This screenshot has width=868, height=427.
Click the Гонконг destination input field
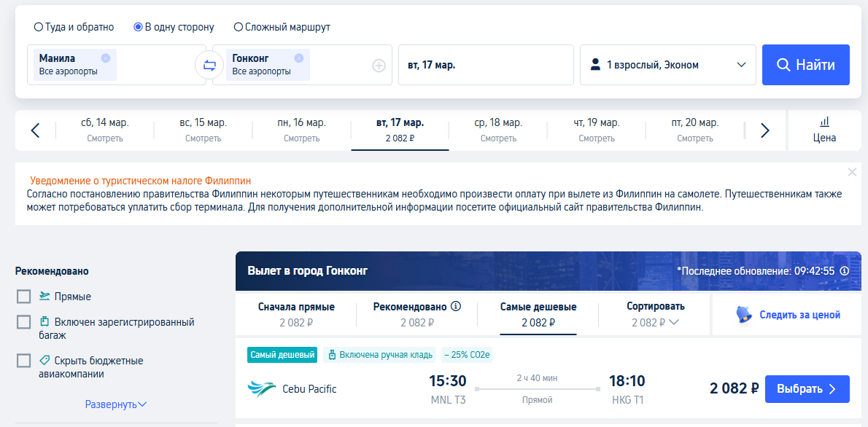tap(302, 65)
